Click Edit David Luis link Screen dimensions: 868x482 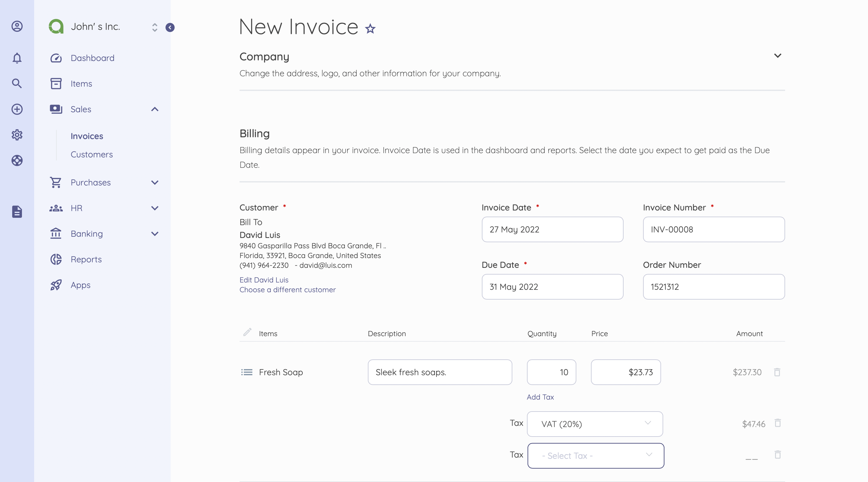(264, 280)
